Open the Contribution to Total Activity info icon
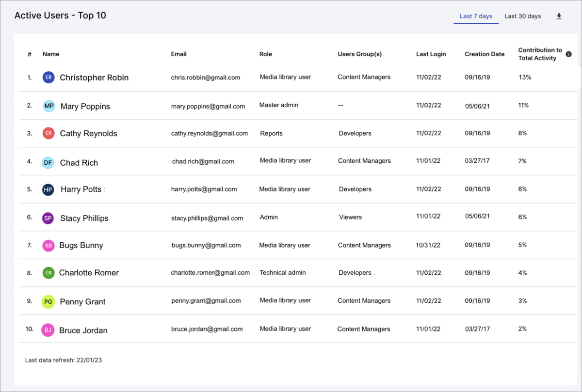 (x=569, y=54)
